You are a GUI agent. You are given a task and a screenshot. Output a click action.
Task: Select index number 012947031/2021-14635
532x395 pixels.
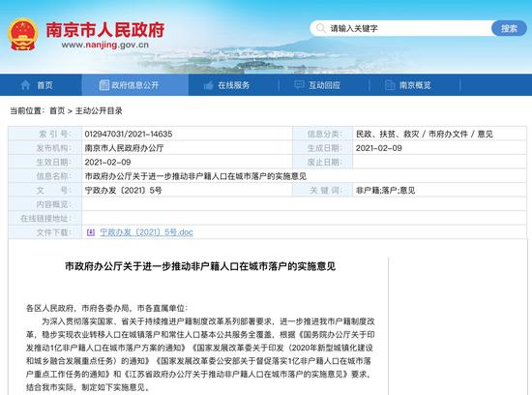click(x=129, y=134)
